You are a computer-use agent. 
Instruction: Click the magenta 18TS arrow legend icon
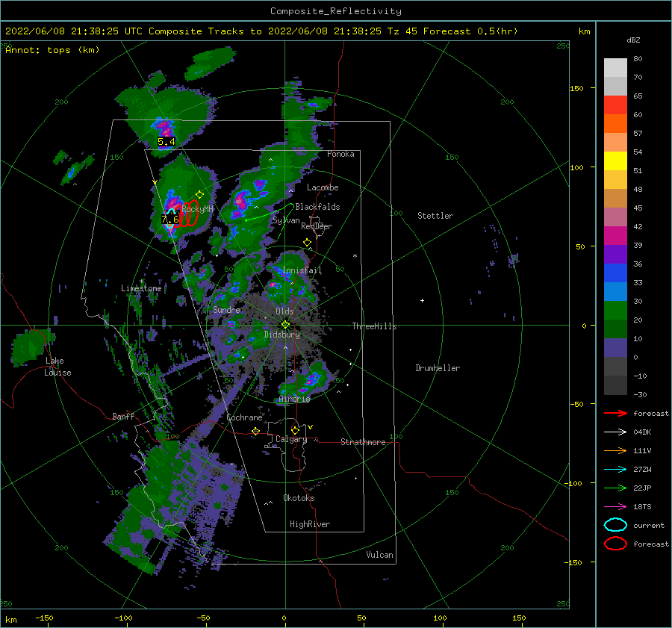click(615, 507)
